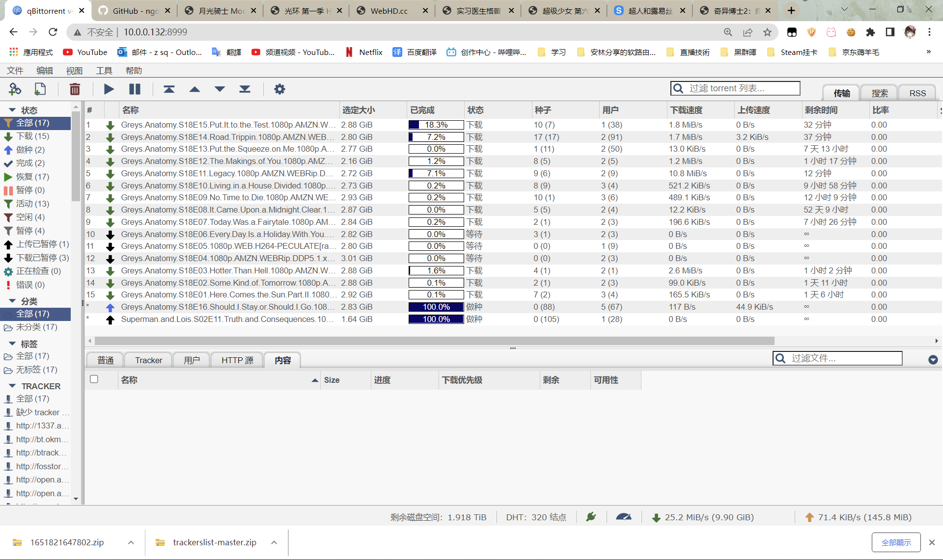
Task: Open the 工具 menu
Action: pyautogui.click(x=104, y=71)
